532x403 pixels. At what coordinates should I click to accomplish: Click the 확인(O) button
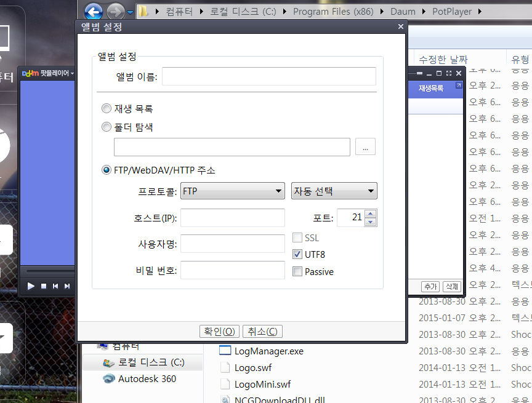point(219,331)
